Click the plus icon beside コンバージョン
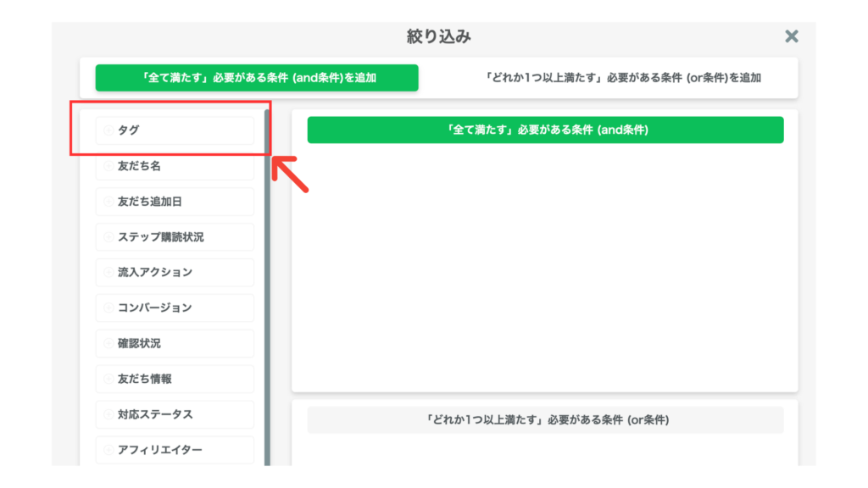 tap(108, 308)
